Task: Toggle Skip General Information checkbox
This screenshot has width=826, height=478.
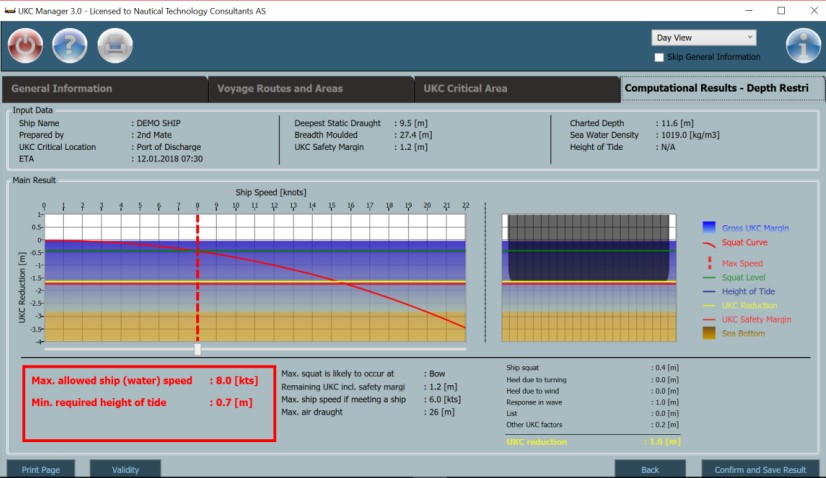Action: pyautogui.click(x=659, y=57)
